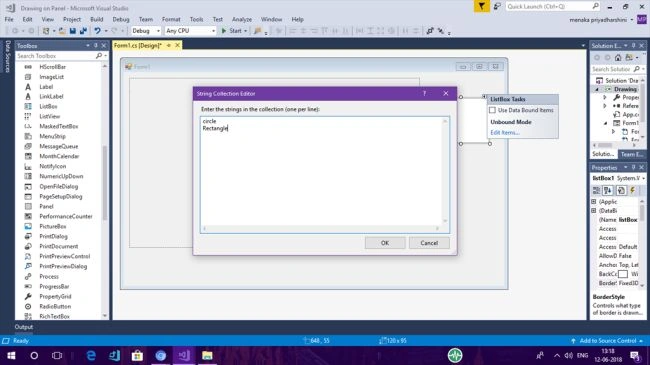Expand the References node in Solution Explorer

pos(605,106)
